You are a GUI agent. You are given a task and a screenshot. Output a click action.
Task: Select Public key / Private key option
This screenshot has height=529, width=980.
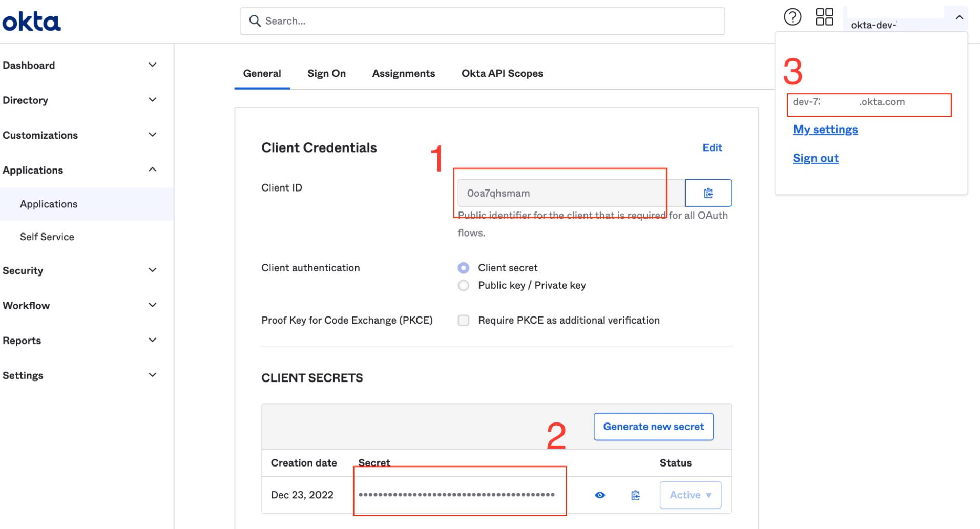tap(463, 285)
